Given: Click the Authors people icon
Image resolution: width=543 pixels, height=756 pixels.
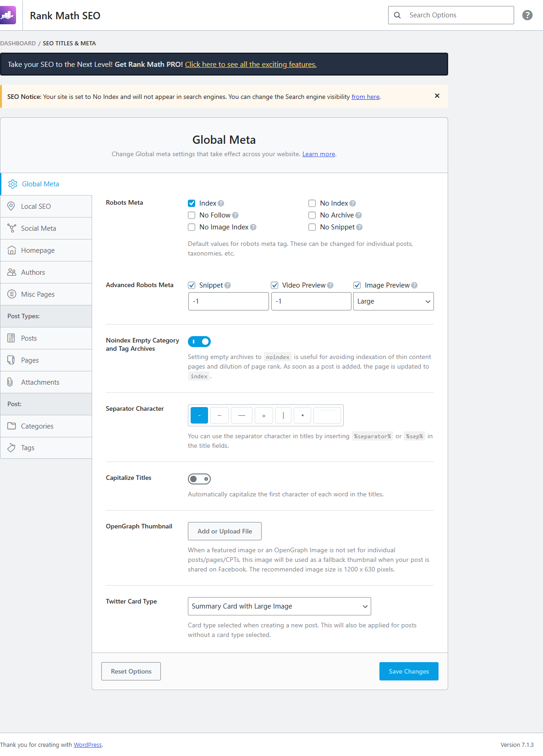Looking at the screenshot, I should (x=11, y=272).
